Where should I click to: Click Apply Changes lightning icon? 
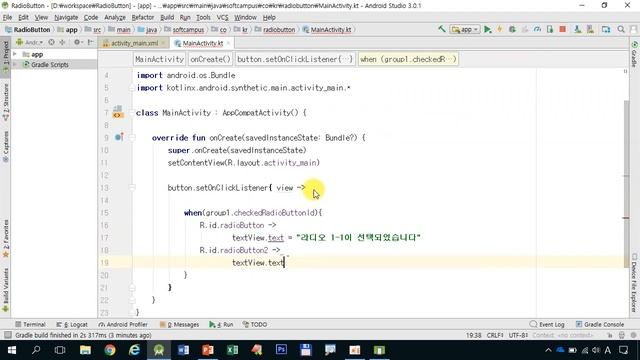500,29
